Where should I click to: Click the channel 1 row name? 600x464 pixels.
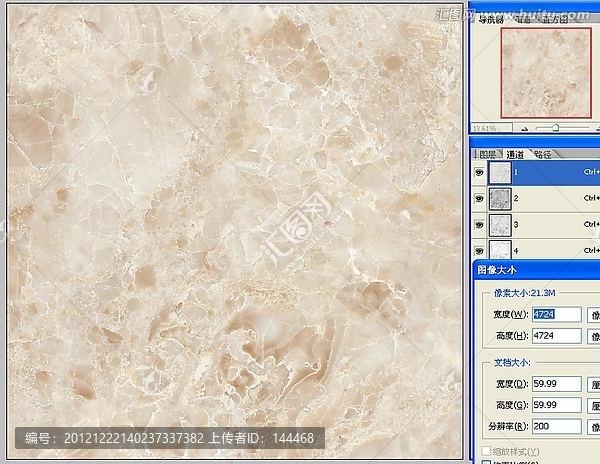click(x=516, y=172)
